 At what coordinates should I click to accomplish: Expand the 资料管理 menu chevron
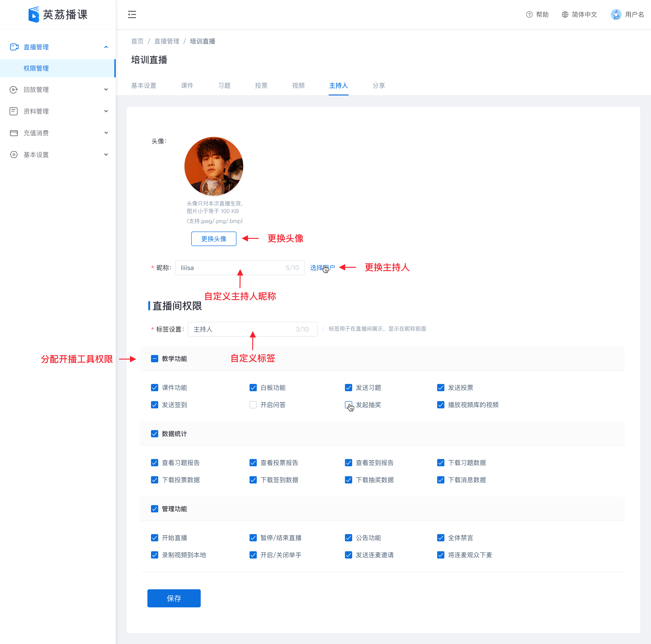click(x=106, y=111)
